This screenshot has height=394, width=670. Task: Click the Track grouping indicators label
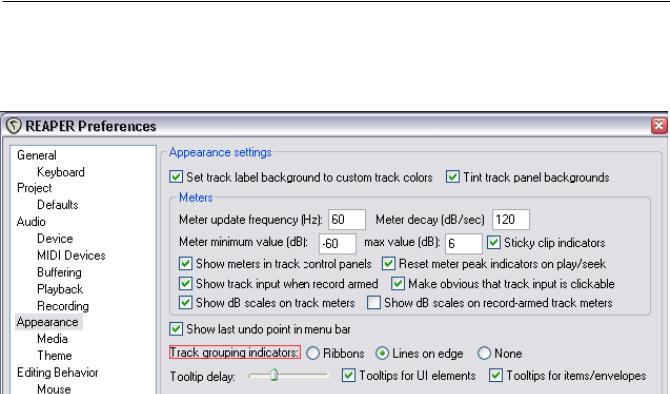[x=235, y=353]
